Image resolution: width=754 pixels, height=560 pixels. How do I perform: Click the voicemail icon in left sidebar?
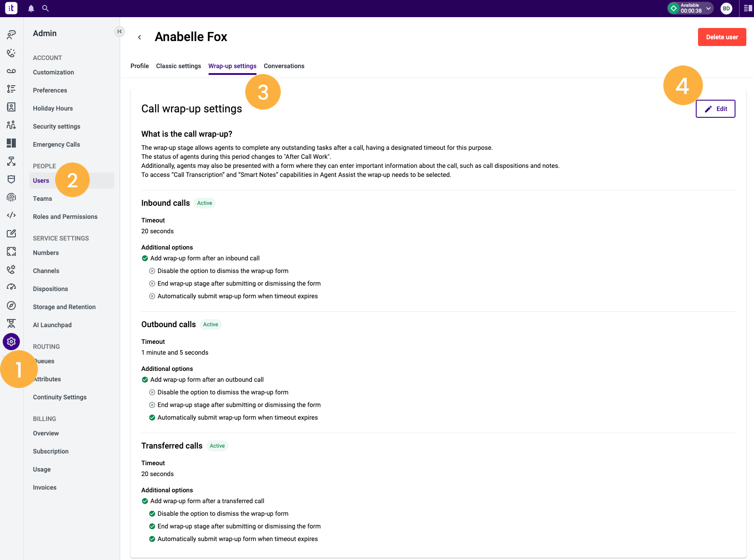click(11, 71)
